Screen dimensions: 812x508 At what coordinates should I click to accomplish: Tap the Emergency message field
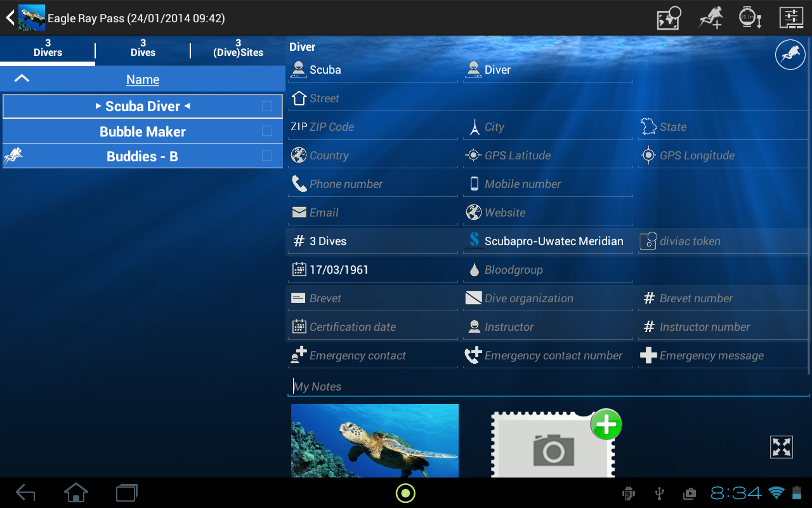tap(723, 356)
